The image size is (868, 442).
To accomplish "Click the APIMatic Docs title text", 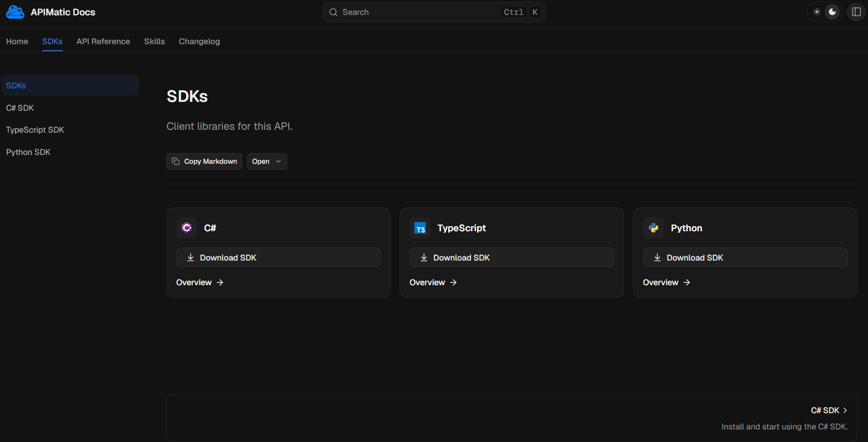I will pyautogui.click(x=63, y=12).
